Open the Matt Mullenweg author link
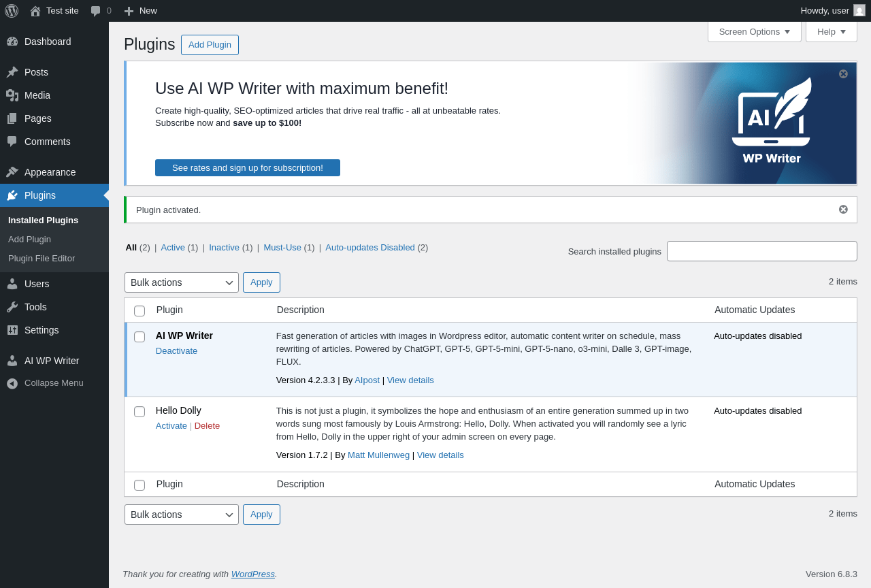871x588 pixels. click(378, 455)
